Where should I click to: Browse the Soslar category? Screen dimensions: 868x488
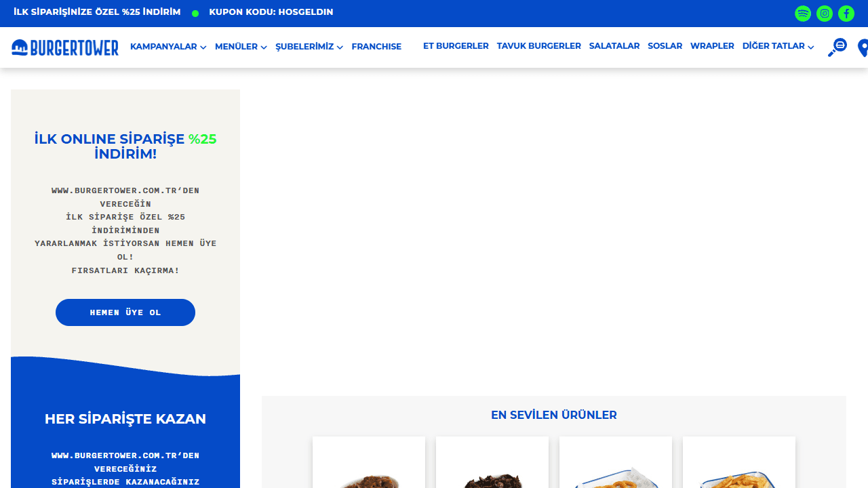665,46
